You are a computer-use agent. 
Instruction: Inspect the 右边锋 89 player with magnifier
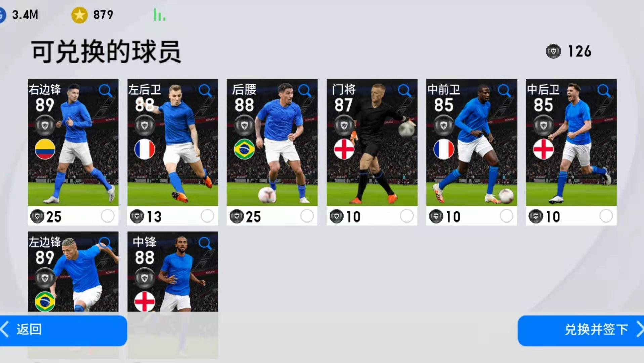pyautogui.click(x=105, y=91)
